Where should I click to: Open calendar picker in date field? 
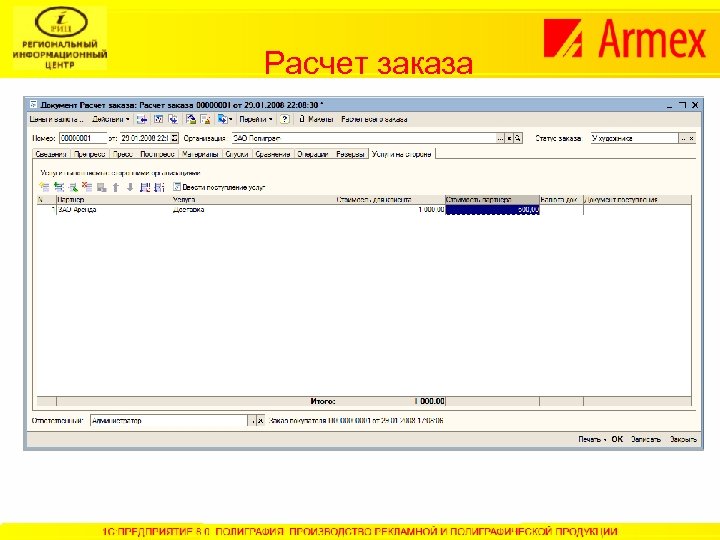[174, 138]
